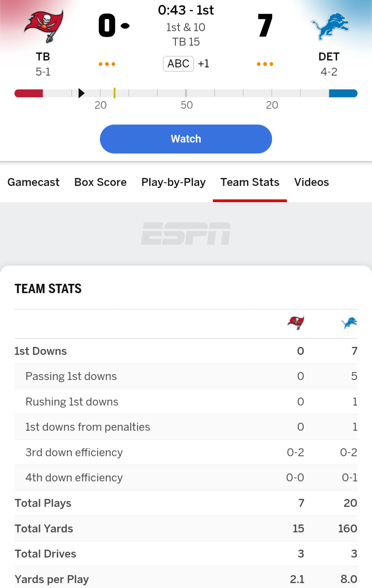The height and width of the screenshot is (588, 372).
Task: Open the Videos tab
Action: [311, 182]
